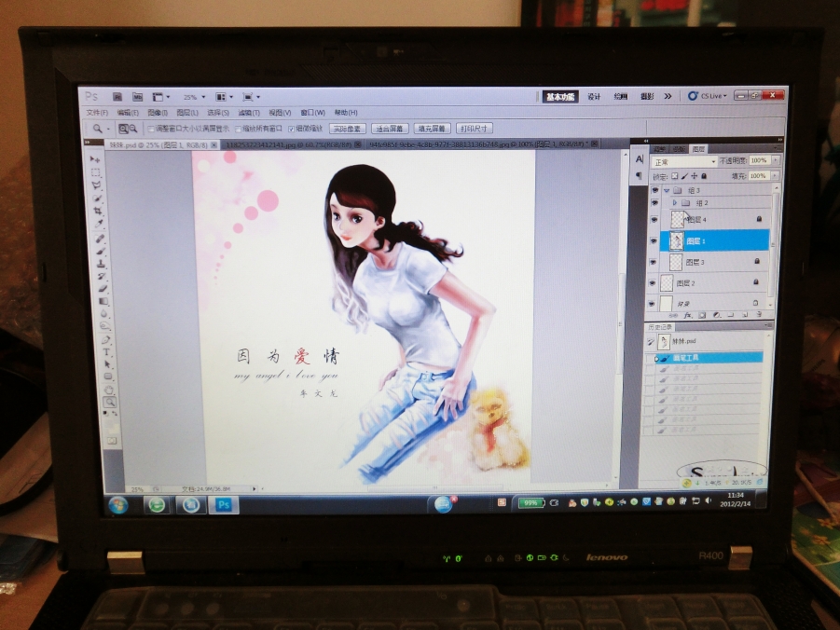The width and height of the screenshot is (840, 630).
Task: Click the lock icon on layer 图层4
Action: [x=757, y=219]
